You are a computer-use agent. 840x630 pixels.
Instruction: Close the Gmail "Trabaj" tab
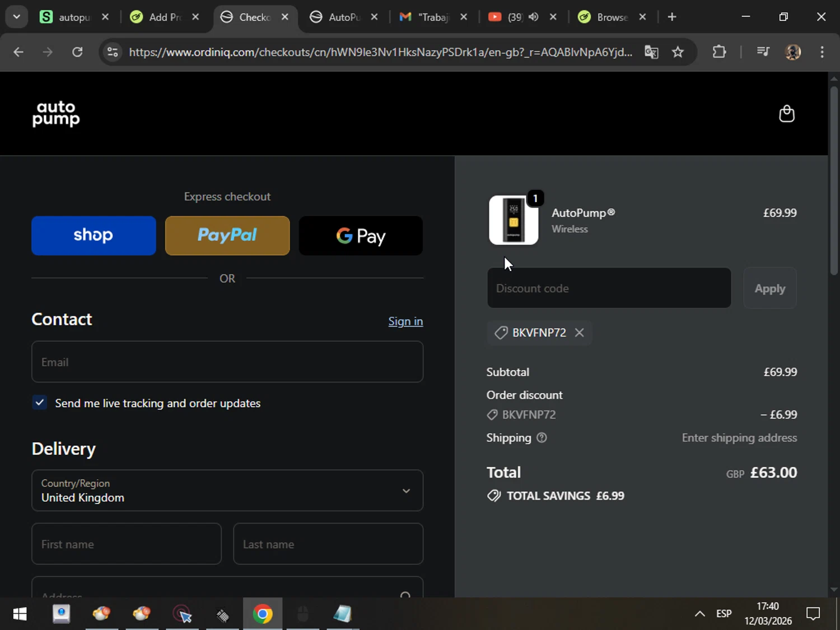point(464,17)
